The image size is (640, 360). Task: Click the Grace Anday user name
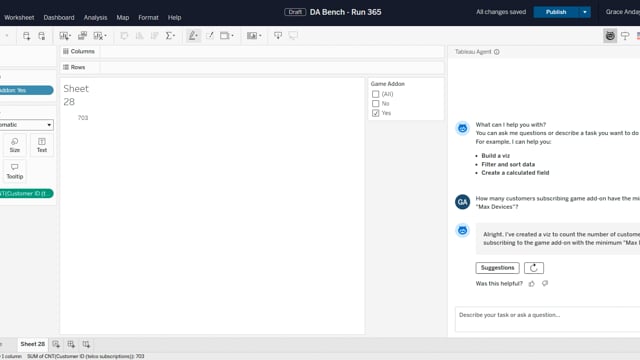pos(622,12)
